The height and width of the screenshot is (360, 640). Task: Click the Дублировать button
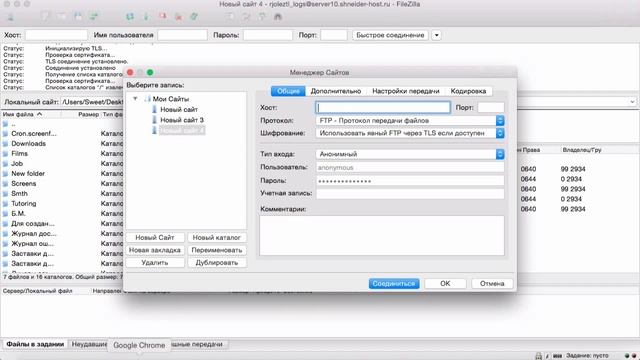click(x=217, y=262)
